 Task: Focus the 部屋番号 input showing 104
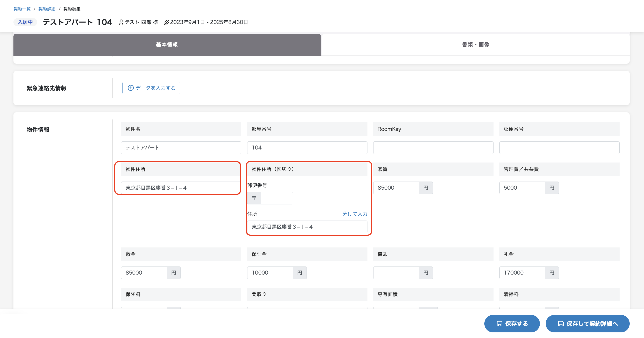[x=307, y=148]
